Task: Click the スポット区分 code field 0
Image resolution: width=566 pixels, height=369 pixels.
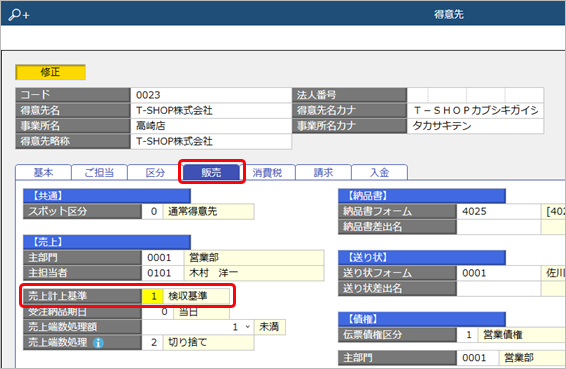Action: coord(152,212)
